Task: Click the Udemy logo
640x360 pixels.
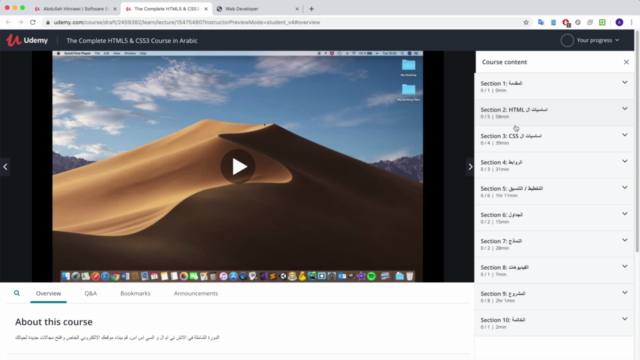Action: click(x=27, y=40)
